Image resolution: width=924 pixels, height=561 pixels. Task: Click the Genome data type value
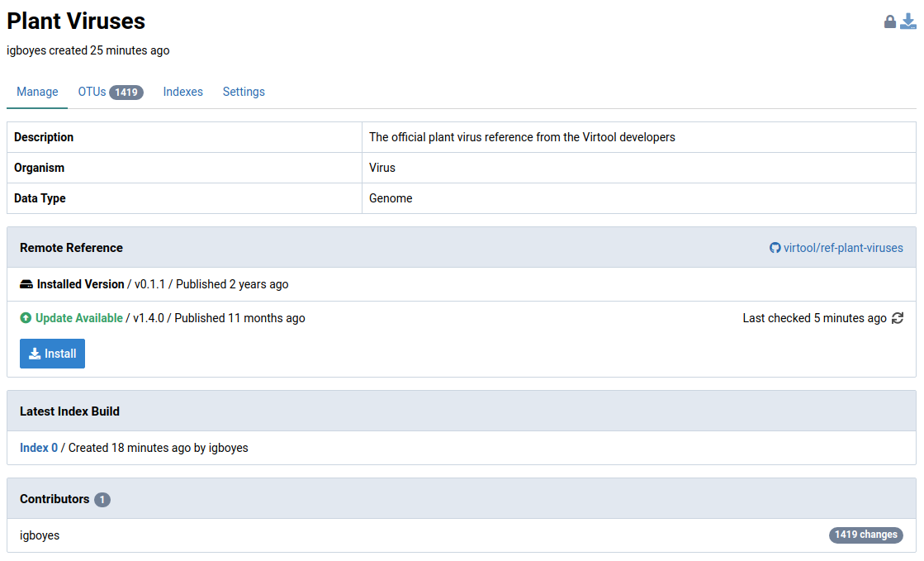click(x=391, y=198)
